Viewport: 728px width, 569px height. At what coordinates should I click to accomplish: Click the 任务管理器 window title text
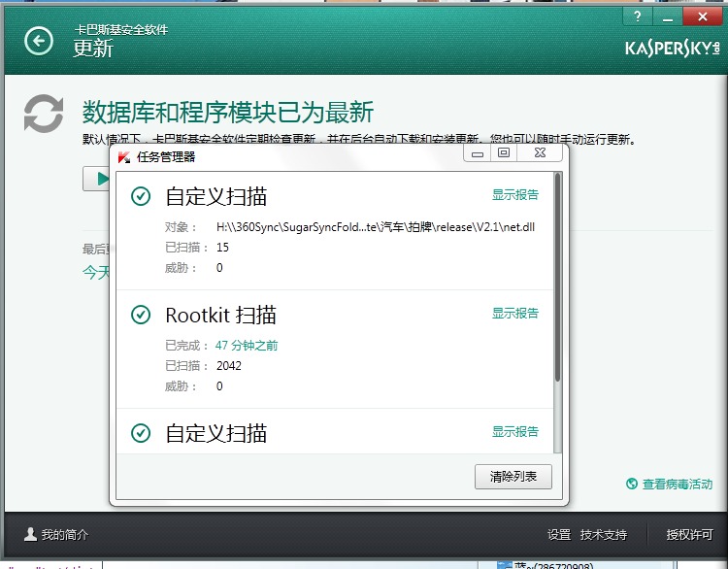pyautogui.click(x=166, y=157)
